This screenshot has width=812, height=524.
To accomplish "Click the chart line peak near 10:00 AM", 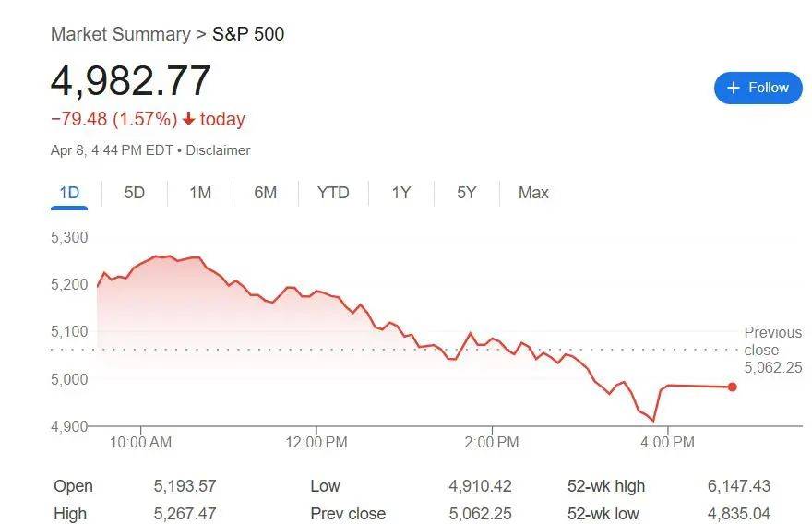I will [x=159, y=256].
